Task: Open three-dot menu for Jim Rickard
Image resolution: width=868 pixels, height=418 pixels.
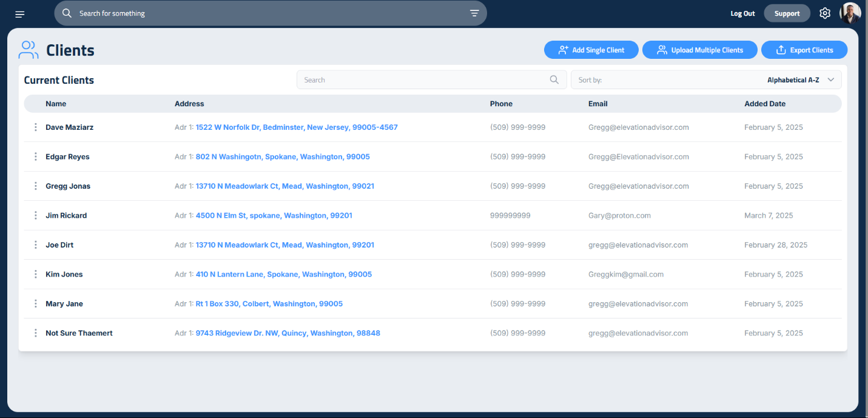Action: click(36, 215)
